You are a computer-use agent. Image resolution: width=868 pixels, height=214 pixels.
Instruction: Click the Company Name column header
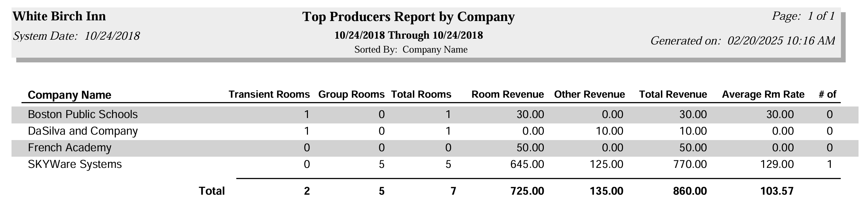pos(69,95)
